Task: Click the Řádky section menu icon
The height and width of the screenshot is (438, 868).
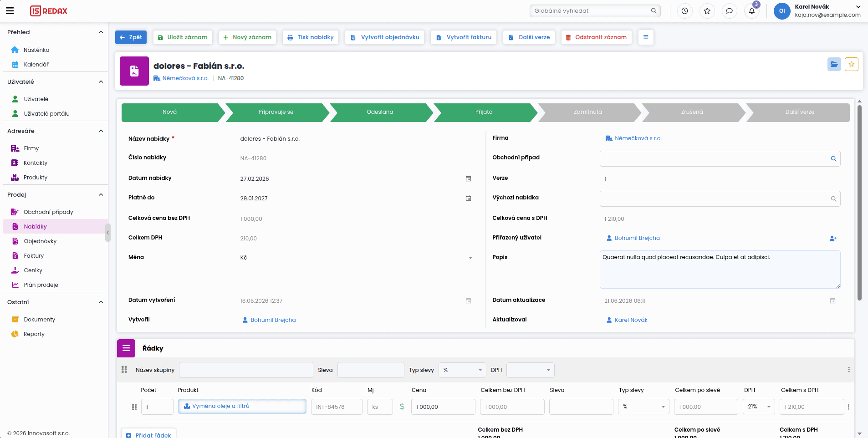Action: (126, 348)
